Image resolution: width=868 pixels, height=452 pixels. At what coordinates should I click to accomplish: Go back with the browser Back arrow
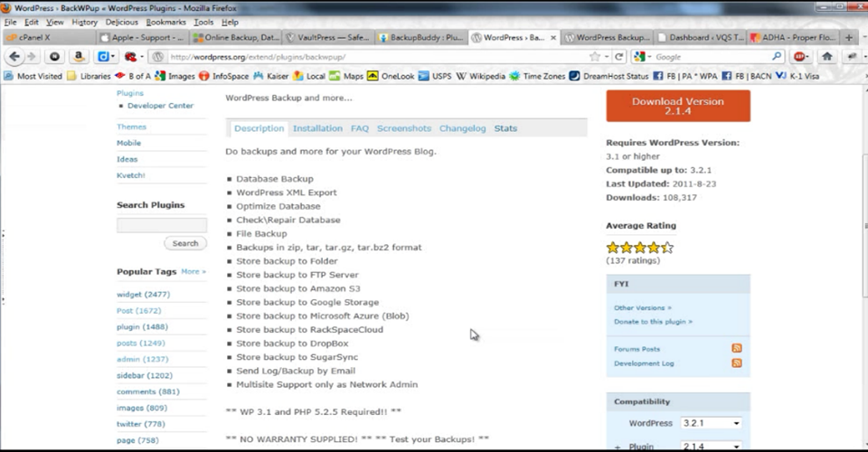tap(15, 56)
